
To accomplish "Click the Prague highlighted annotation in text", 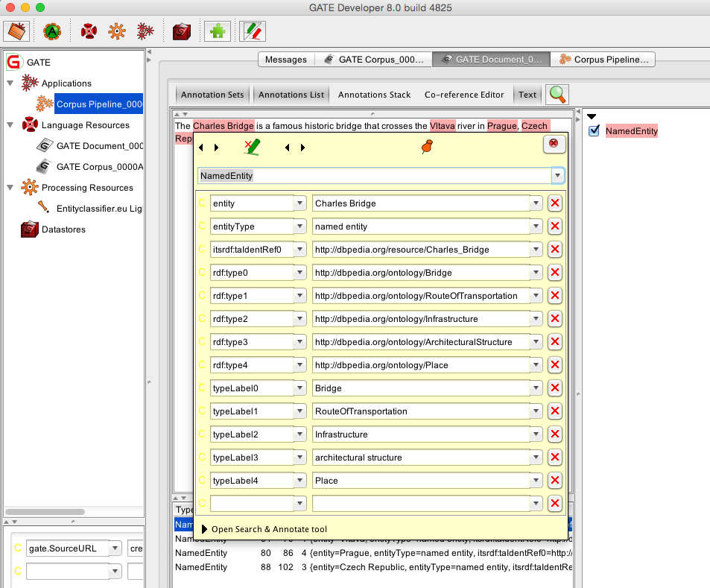I will coord(501,126).
